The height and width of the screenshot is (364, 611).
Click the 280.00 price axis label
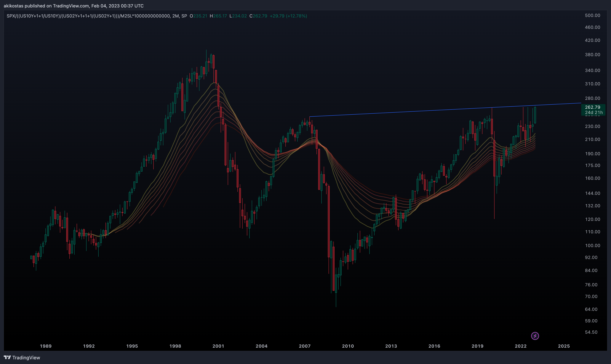point(593,98)
